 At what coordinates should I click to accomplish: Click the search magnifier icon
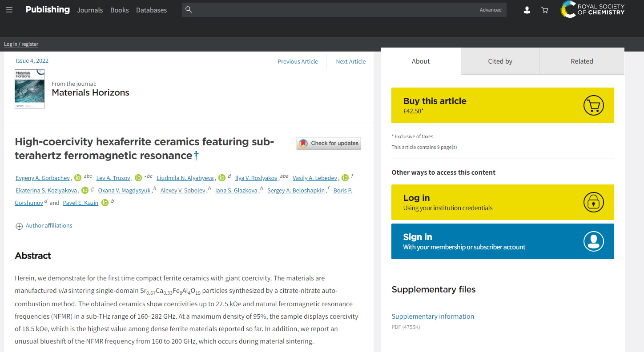(189, 10)
